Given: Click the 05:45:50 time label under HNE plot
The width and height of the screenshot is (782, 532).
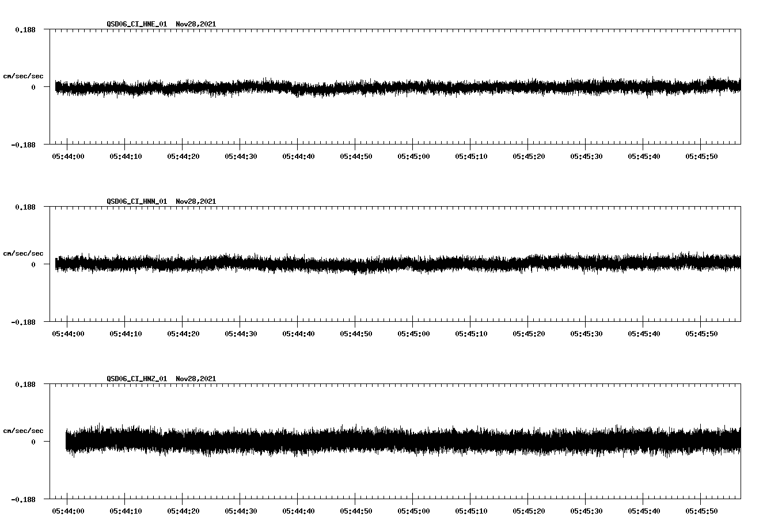Looking at the screenshot, I should coord(701,157).
